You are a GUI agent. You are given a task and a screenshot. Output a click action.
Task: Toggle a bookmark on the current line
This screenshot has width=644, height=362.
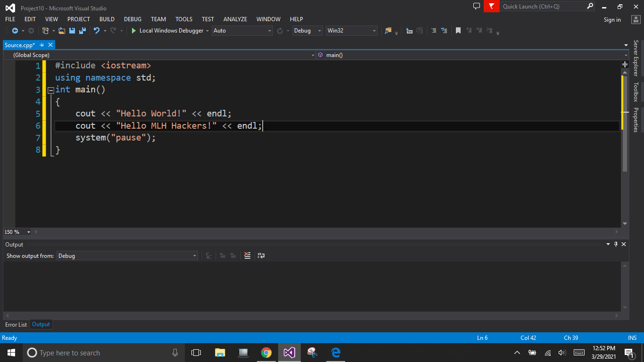pyautogui.click(x=458, y=31)
